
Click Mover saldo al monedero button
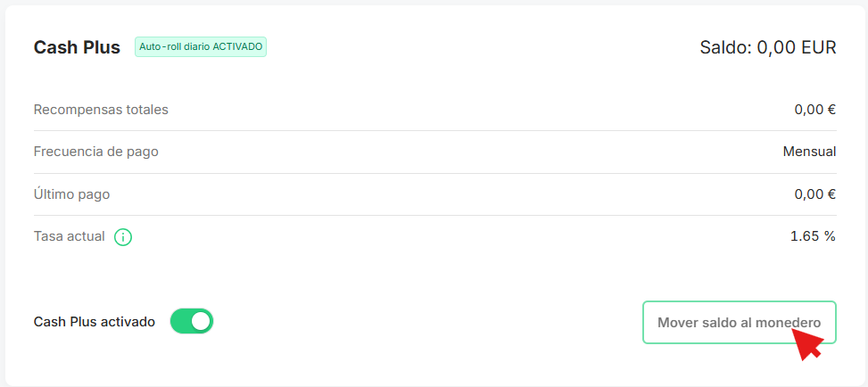(739, 322)
